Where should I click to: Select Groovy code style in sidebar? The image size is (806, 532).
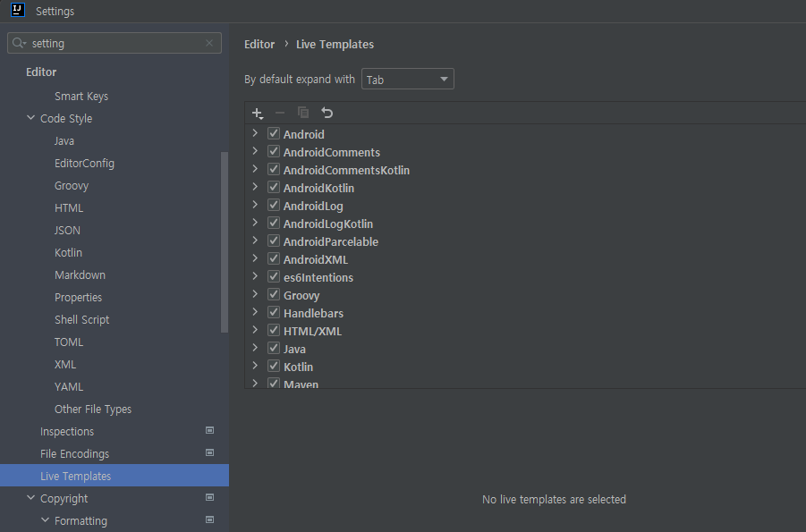tap(72, 186)
